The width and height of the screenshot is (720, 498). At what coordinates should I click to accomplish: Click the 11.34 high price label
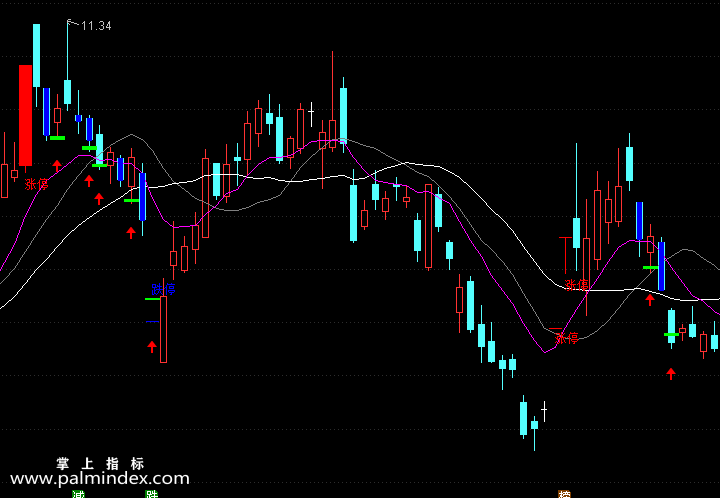96,26
